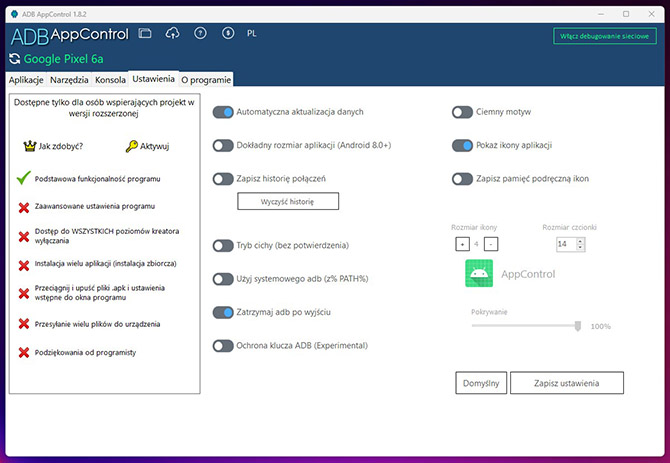Click red X beside Przeciągnij i upuść pliki

coord(24,293)
